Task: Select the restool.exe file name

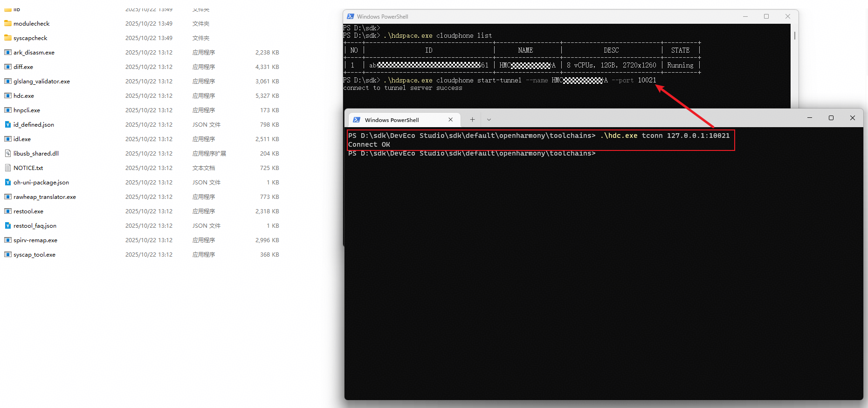Action: click(28, 211)
